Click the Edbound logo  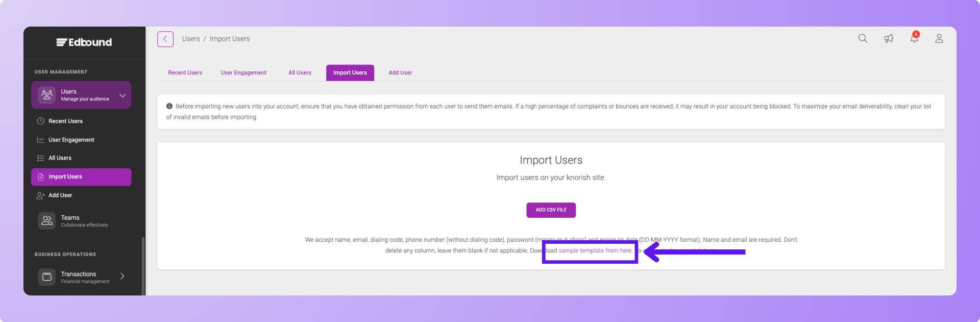[84, 42]
